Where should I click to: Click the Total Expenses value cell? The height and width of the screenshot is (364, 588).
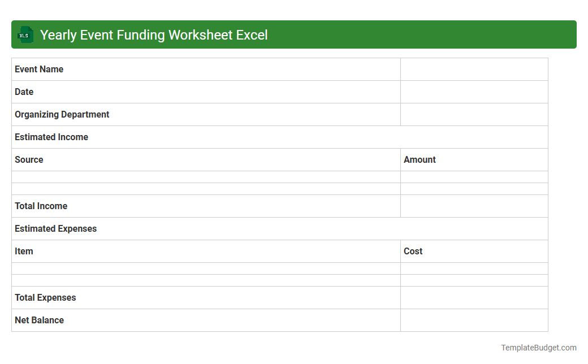474,297
